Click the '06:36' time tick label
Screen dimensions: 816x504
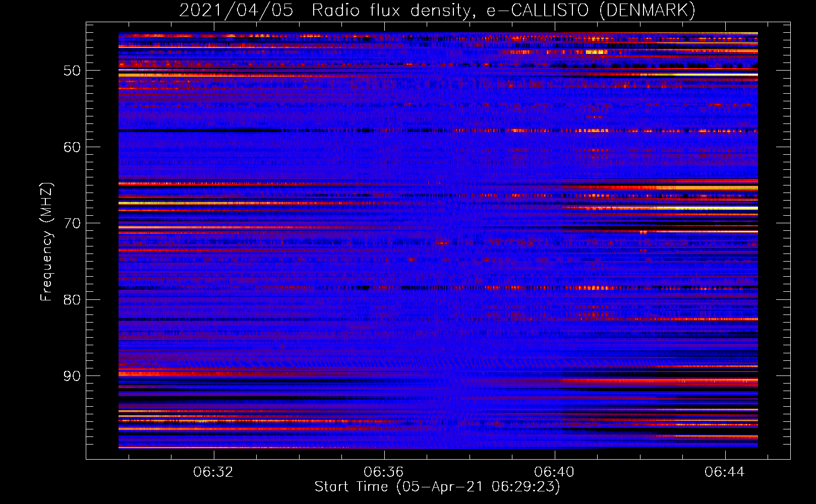pos(384,472)
